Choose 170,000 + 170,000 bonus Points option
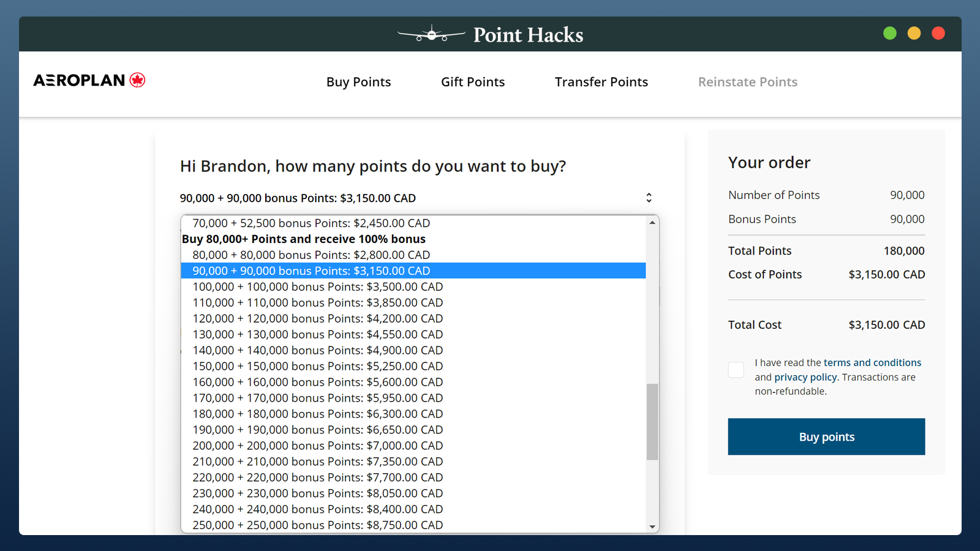This screenshot has width=980, height=551. (x=413, y=398)
